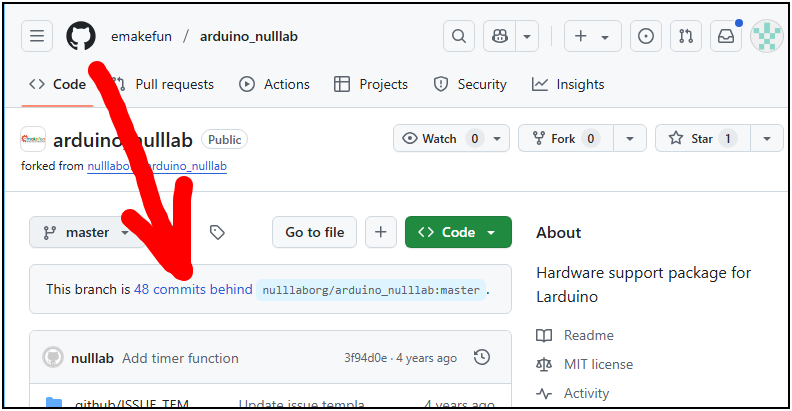The height and width of the screenshot is (411, 792).
Task: Open the commit history clock icon
Action: (x=482, y=357)
